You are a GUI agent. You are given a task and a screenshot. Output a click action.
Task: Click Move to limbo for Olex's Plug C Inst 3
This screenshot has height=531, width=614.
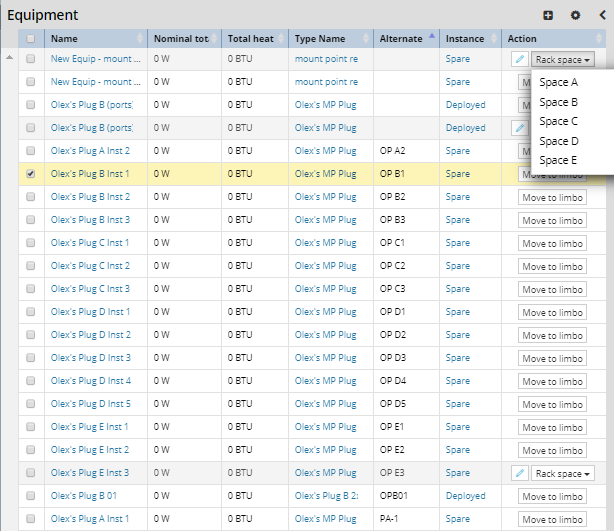[x=552, y=289]
